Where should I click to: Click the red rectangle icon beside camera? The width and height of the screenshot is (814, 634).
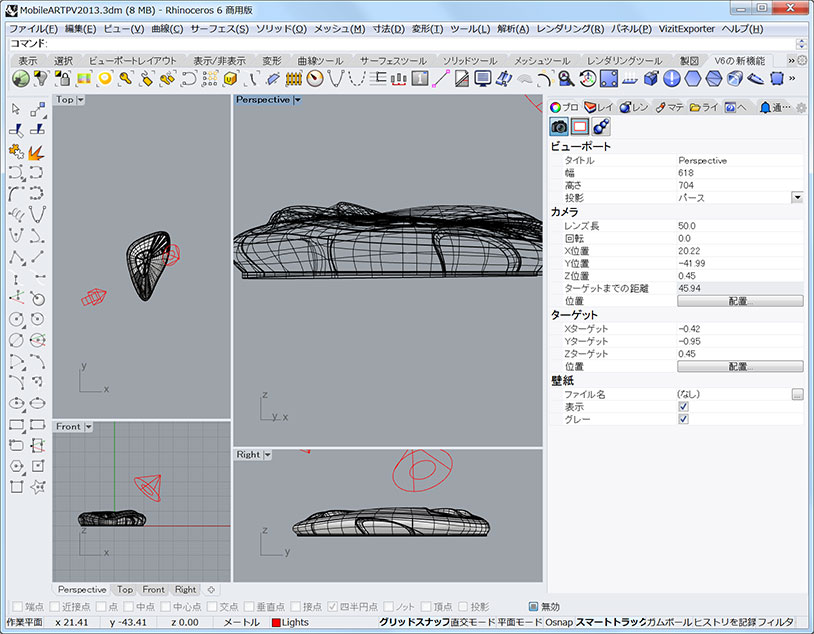point(580,127)
